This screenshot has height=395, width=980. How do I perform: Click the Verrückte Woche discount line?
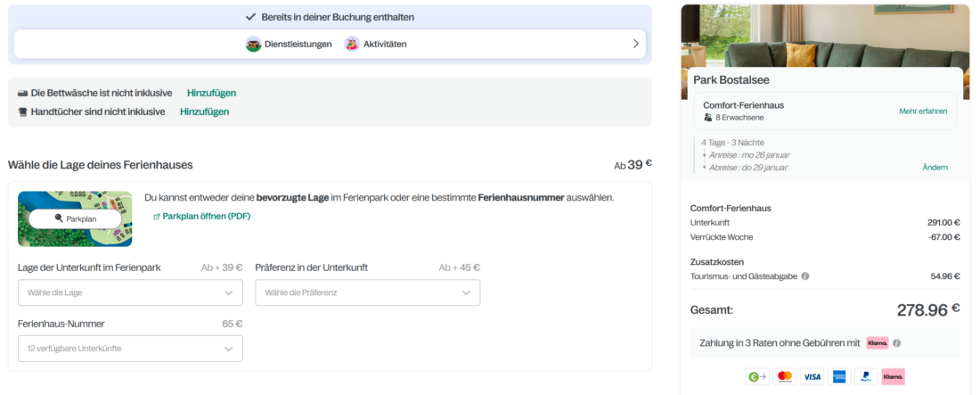coord(825,237)
